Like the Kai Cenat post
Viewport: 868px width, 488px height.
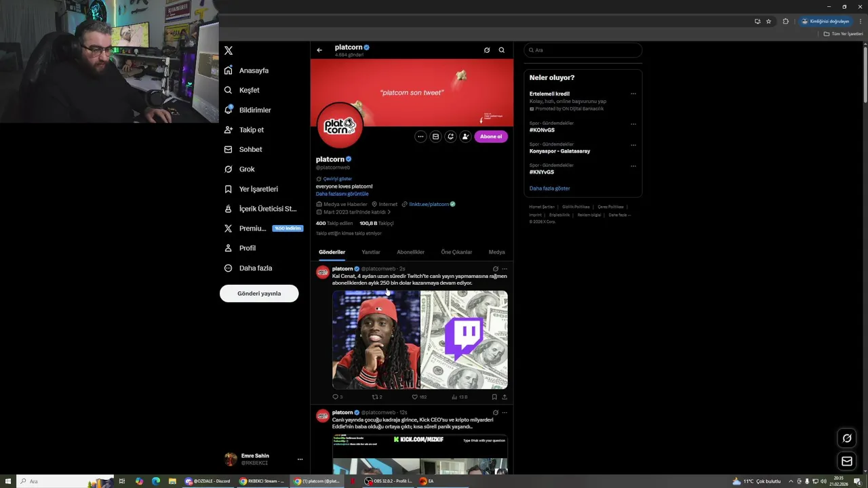point(419,397)
